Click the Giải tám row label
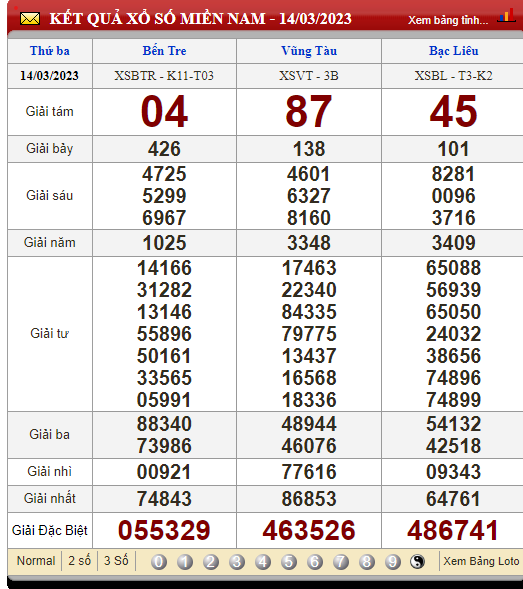The image size is (523, 589). (50, 112)
